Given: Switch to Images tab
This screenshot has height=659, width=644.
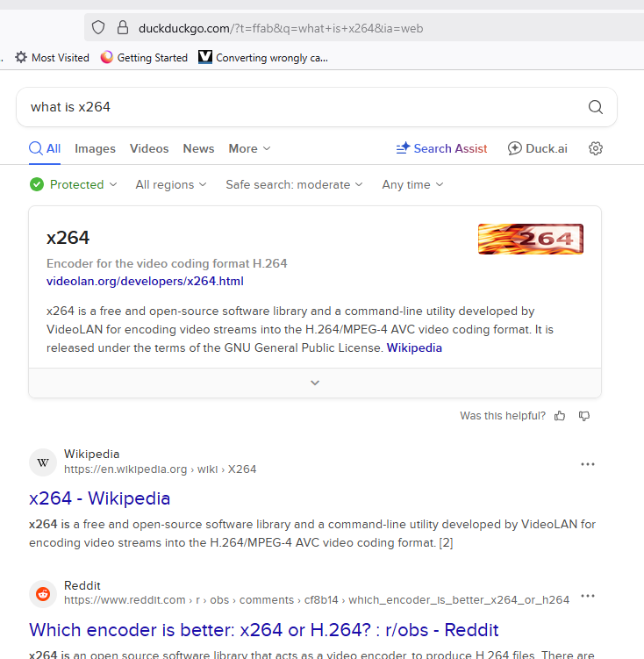Looking at the screenshot, I should click(95, 148).
